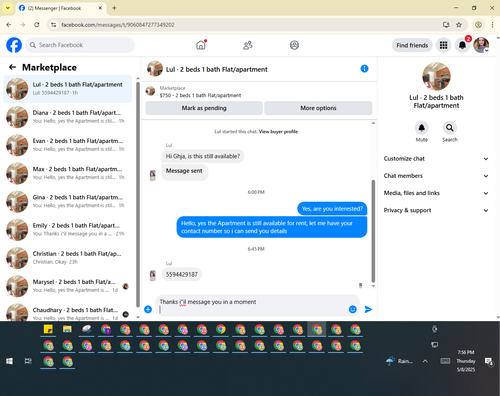Screen dimensions: 500x396
Task: Select the Messenger | Facebook browser tab
Action: (61, 8)
